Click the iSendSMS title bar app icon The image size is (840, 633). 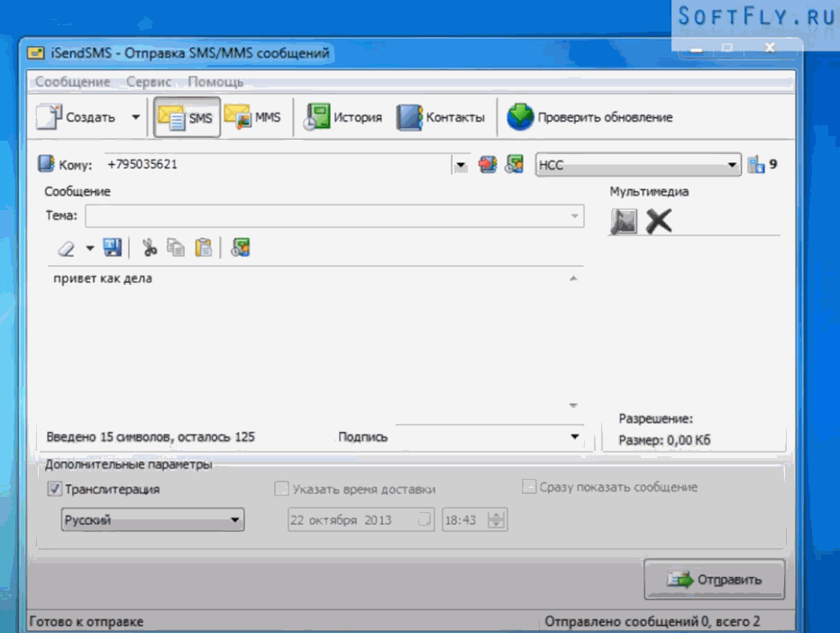36,52
